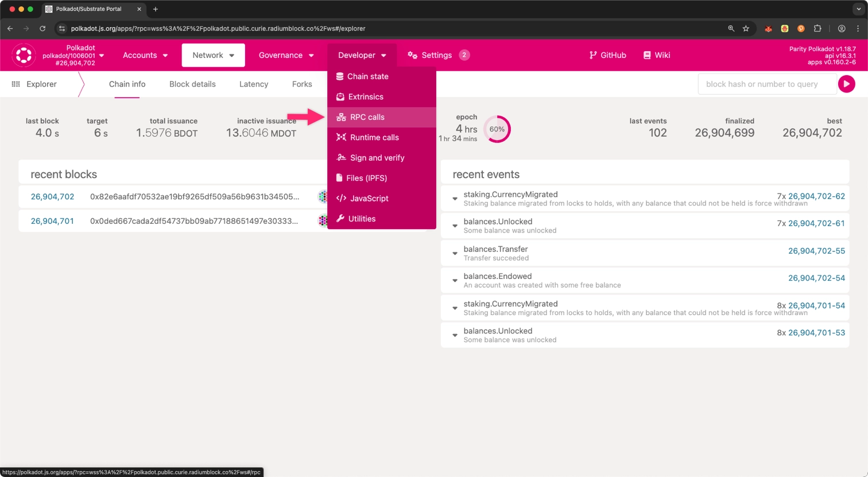Click the Runtime calls arrows icon
Image resolution: width=868 pixels, height=477 pixels.
coord(341,137)
